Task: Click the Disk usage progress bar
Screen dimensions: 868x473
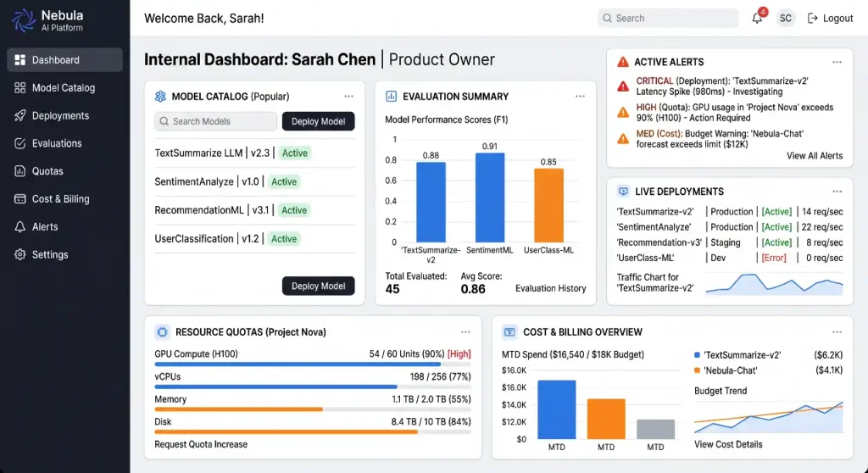Action: (x=313, y=432)
